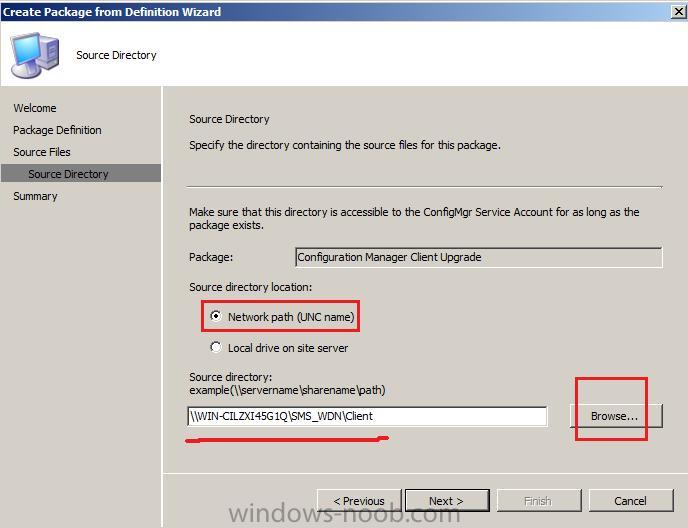Go to the Next wizard page
Viewport: 688px width, 528px height.
[447, 501]
